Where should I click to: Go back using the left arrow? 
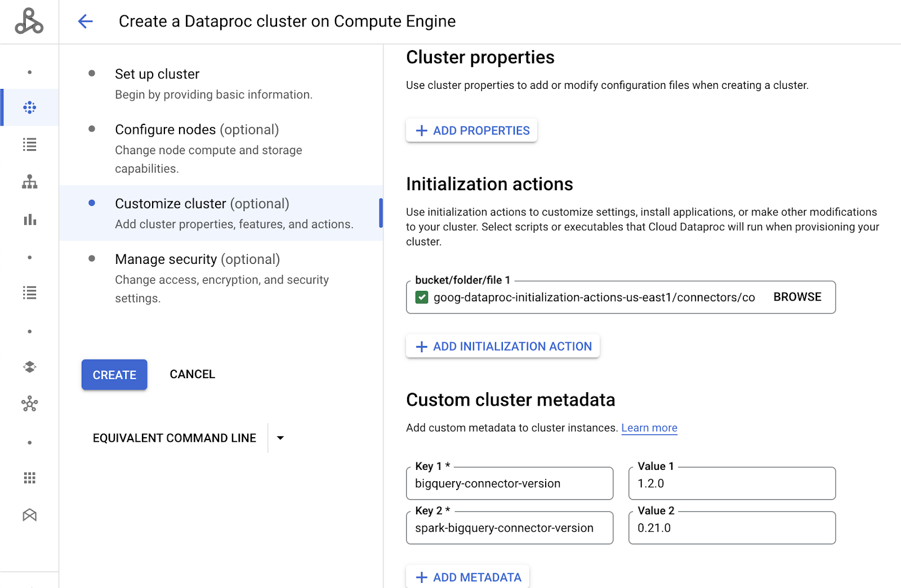tap(86, 21)
